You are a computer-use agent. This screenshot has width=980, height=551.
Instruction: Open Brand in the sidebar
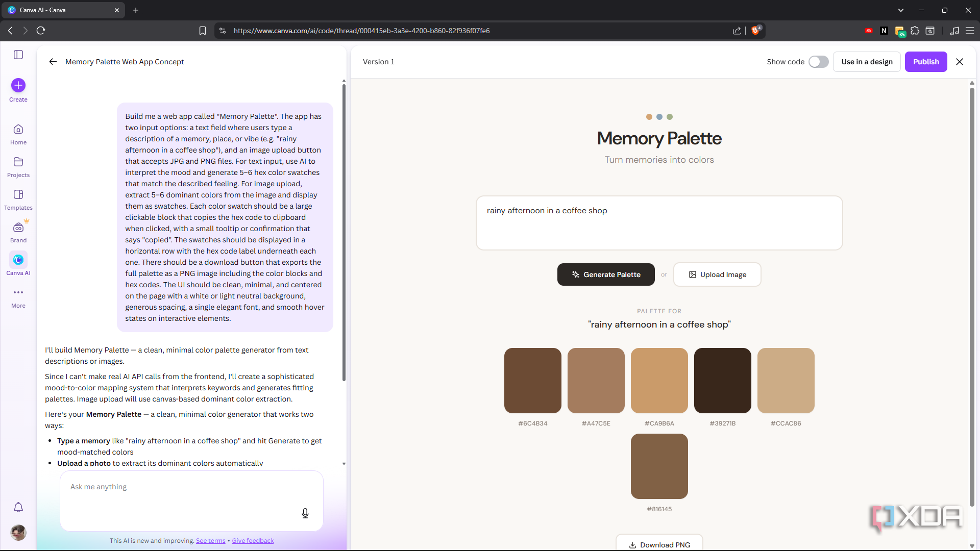tap(18, 233)
